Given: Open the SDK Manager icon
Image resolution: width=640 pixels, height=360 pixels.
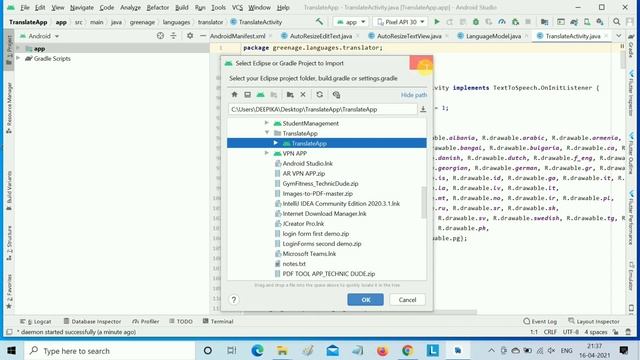Looking at the screenshot, I should (600, 22).
